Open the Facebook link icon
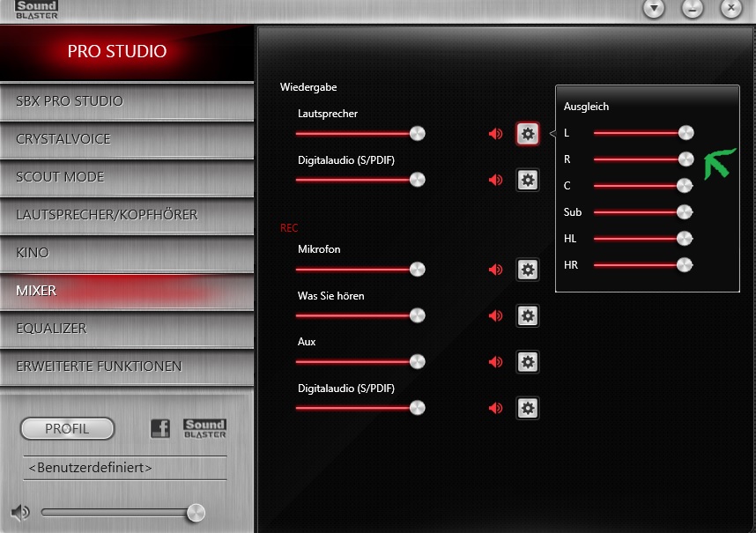The height and width of the screenshot is (533, 756). click(x=160, y=428)
